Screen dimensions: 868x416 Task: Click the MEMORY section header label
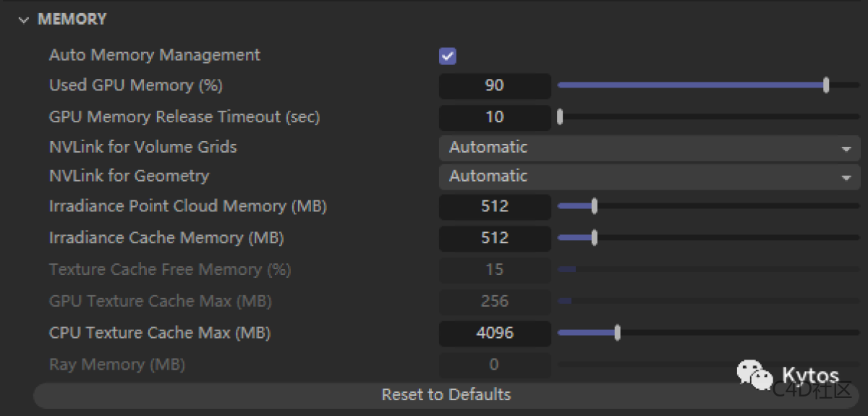click(72, 20)
